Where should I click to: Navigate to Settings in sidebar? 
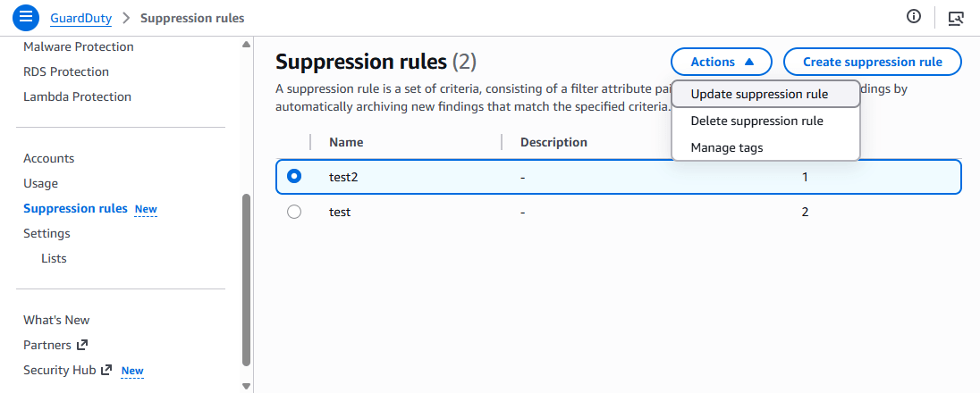(x=46, y=233)
